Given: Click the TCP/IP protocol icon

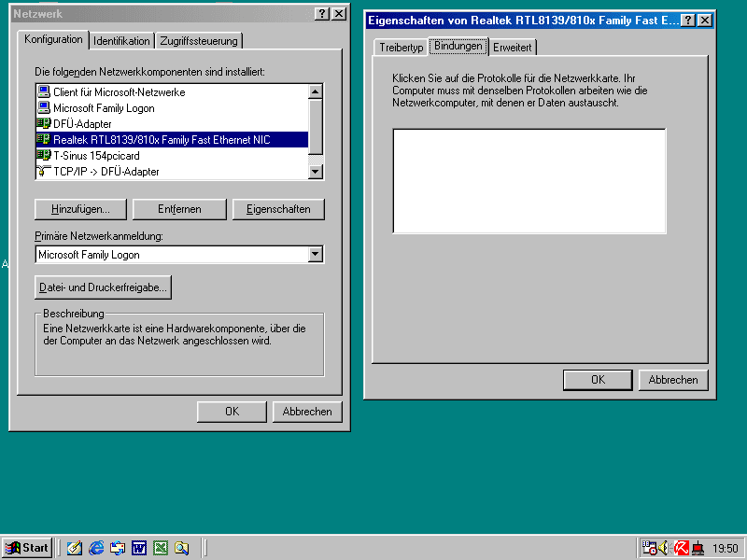Looking at the screenshot, I should point(44,171).
